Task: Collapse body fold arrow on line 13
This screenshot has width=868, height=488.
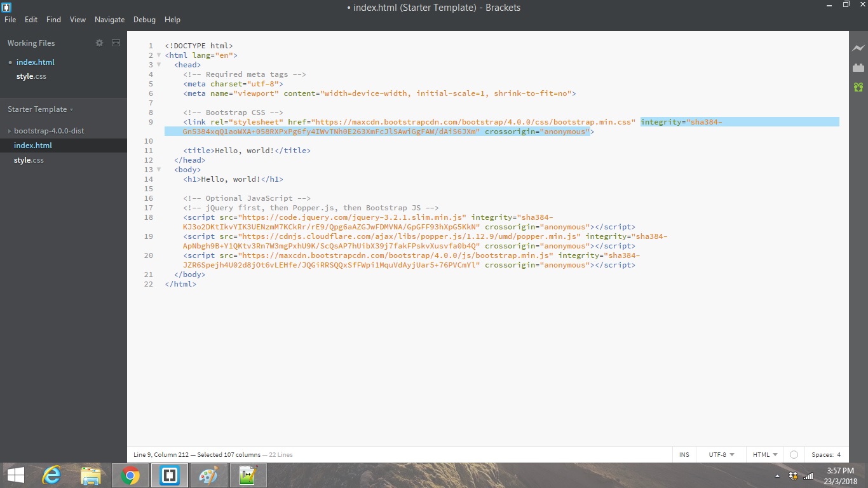Action: tap(159, 170)
